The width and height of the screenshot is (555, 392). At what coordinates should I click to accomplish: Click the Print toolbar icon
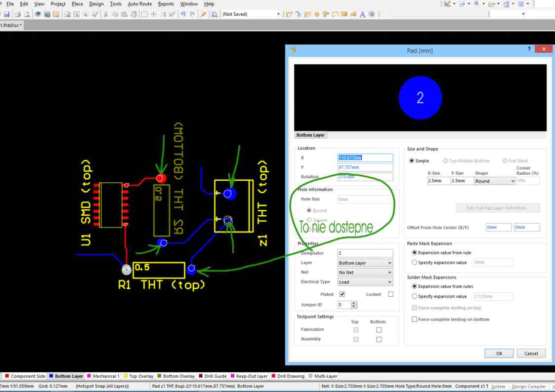(18, 14)
